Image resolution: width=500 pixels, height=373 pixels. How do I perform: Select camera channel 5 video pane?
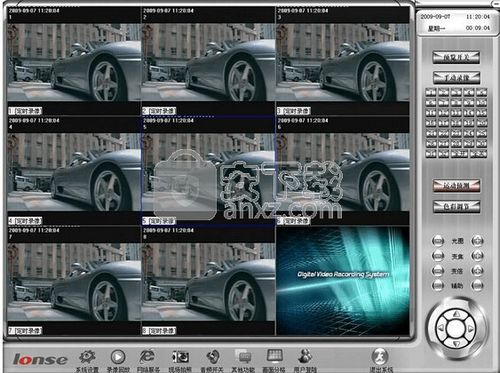click(x=208, y=171)
